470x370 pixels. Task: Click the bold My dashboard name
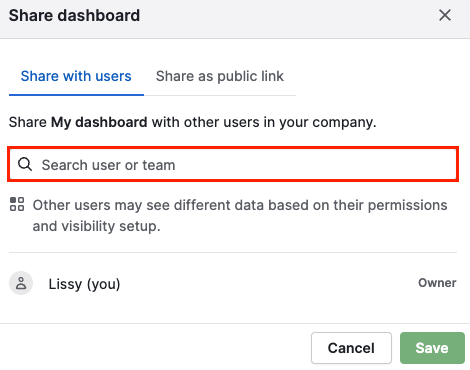[99, 122]
